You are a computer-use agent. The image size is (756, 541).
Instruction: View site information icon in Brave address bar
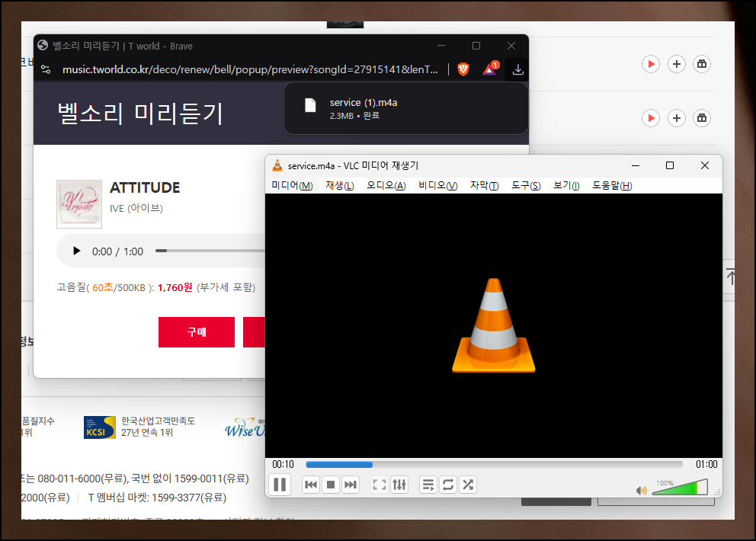click(x=46, y=69)
